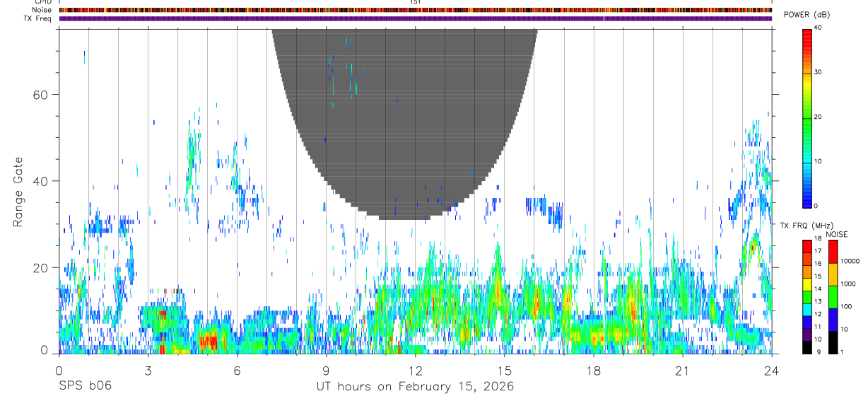Click the 40 tick on the POWER scale
This screenshot has height=401, width=868.
[x=818, y=28]
